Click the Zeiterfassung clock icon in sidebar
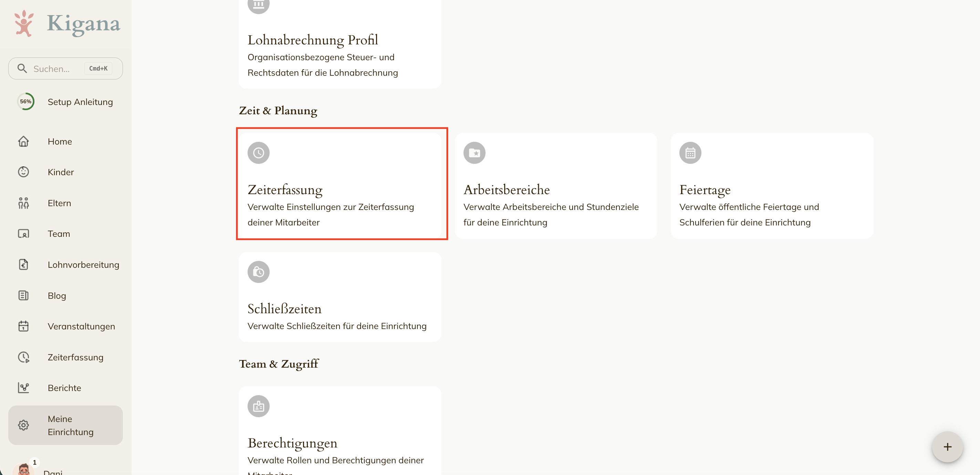 [x=23, y=357]
